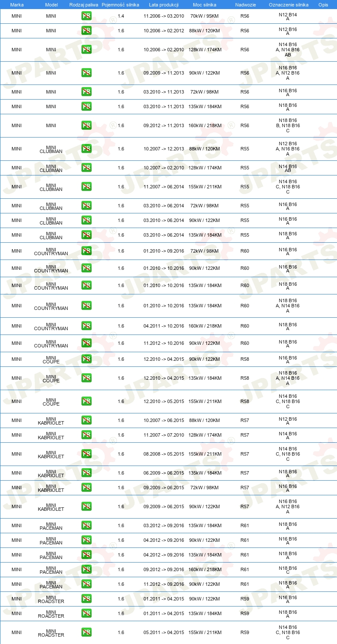Select the R59 body code in the Roadster 90kW row
The height and width of the screenshot is (644, 337).
[x=245, y=599]
